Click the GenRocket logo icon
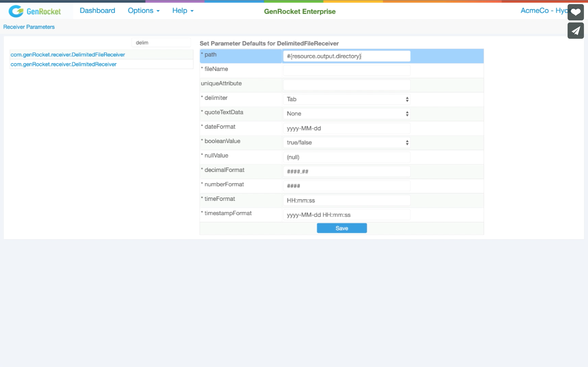 coord(16,11)
